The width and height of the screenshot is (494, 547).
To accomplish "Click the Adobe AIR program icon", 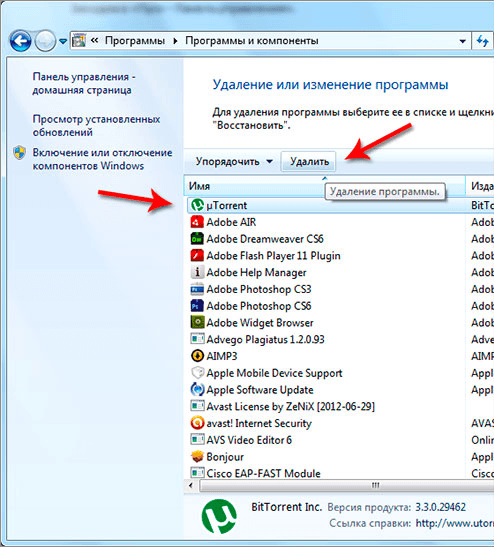I will 197,222.
